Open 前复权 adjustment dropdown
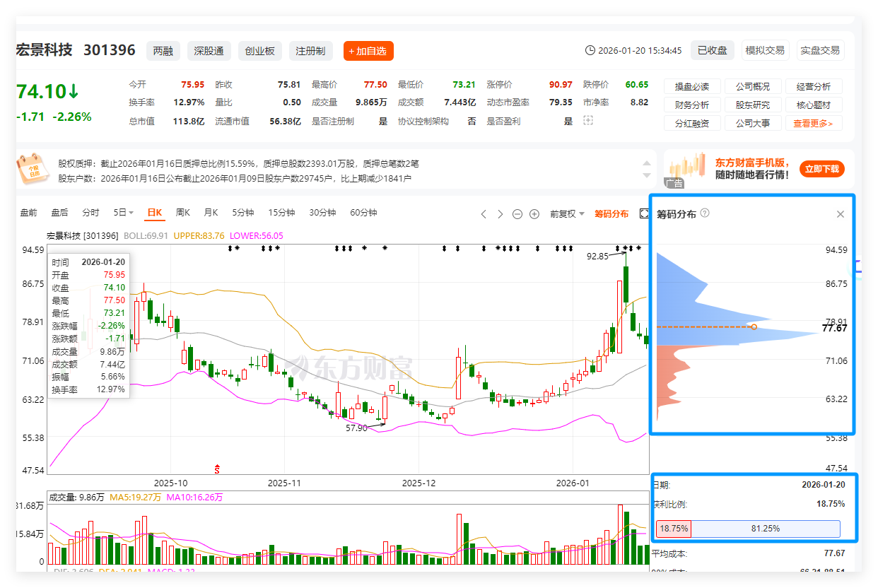Screen dimensions: 878x588 point(568,213)
